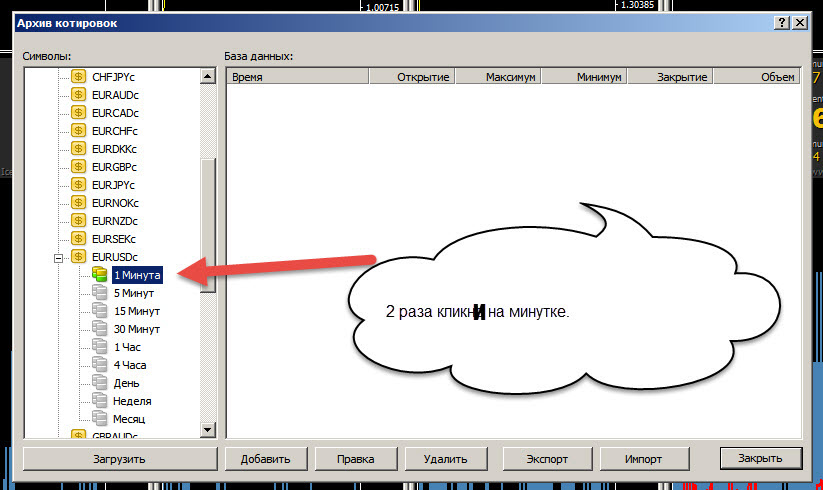Image resolution: width=823 pixels, height=490 pixels.
Task: Click the EURCADc symbol coin icon
Action: pos(78,113)
